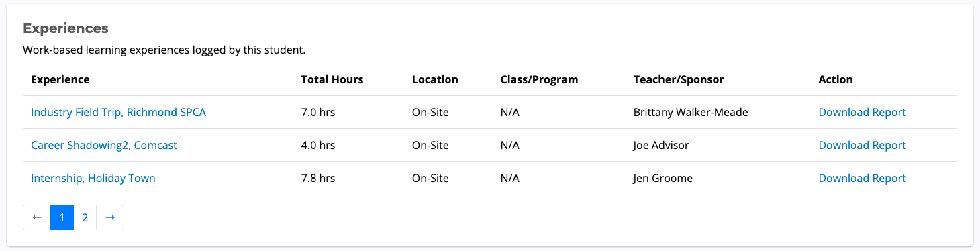The height and width of the screenshot is (251, 980).
Task: Select the 7.8 hrs total hours cell
Action: click(x=318, y=178)
